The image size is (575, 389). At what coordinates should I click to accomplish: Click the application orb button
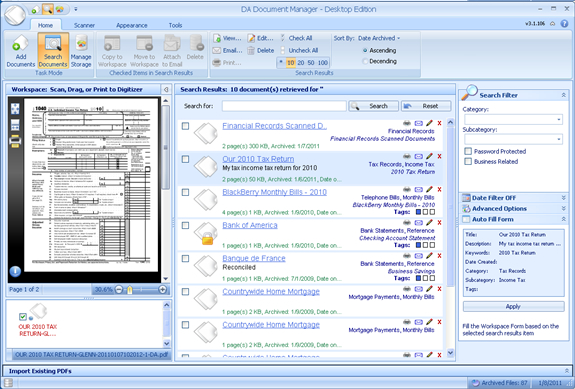tap(15, 15)
